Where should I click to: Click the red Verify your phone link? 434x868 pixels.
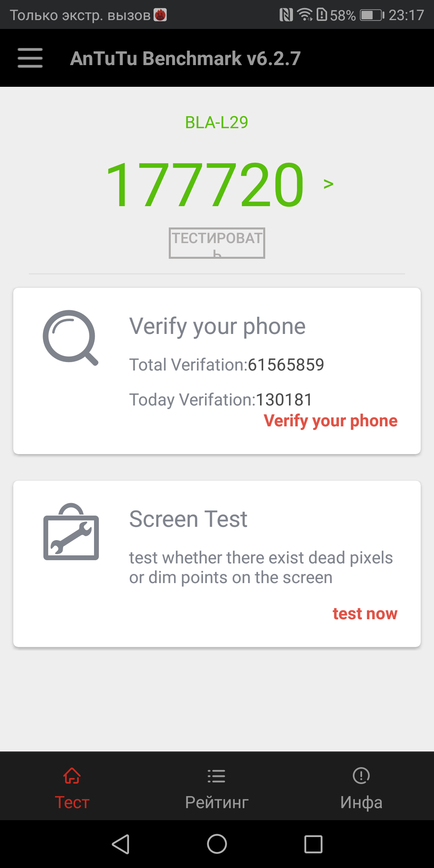point(330,421)
